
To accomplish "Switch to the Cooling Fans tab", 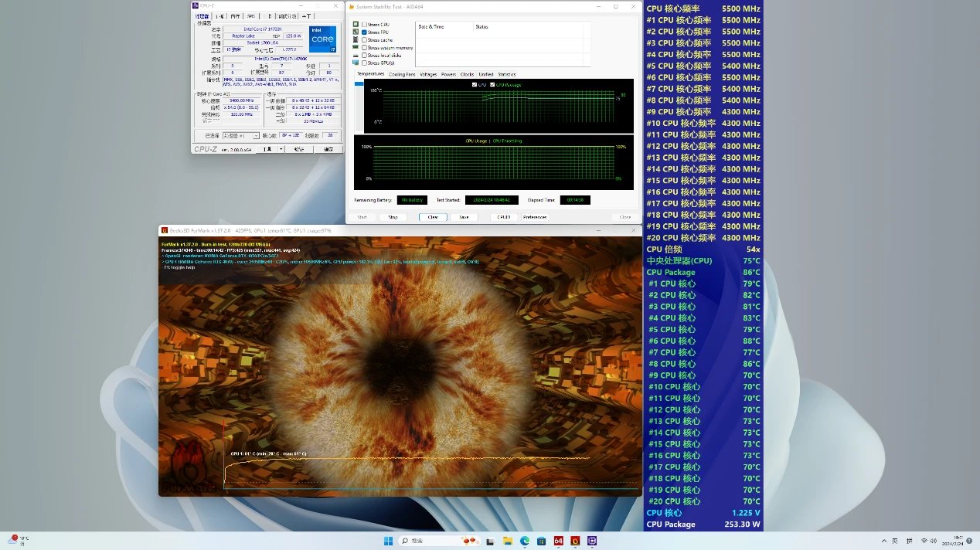I will coord(401,74).
